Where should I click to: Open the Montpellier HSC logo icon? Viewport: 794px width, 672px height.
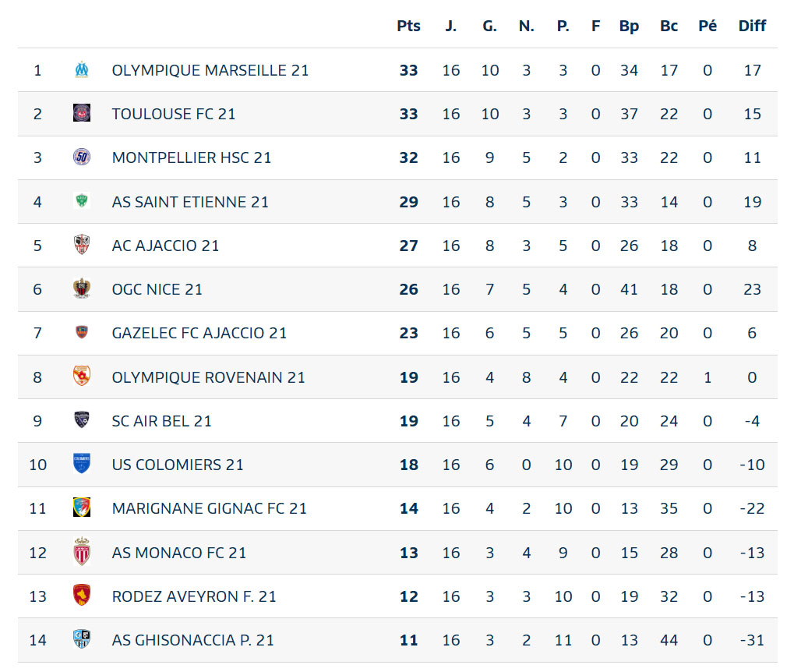tap(82, 157)
